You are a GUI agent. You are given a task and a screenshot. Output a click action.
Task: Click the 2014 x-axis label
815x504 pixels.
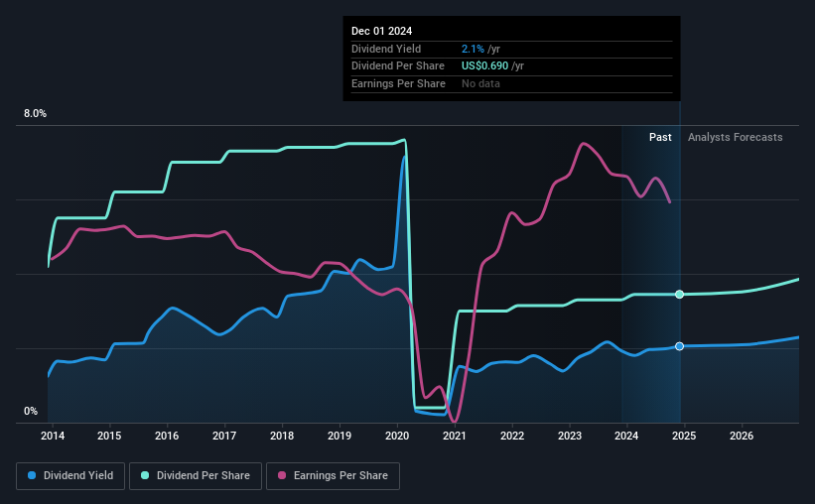[53, 436]
